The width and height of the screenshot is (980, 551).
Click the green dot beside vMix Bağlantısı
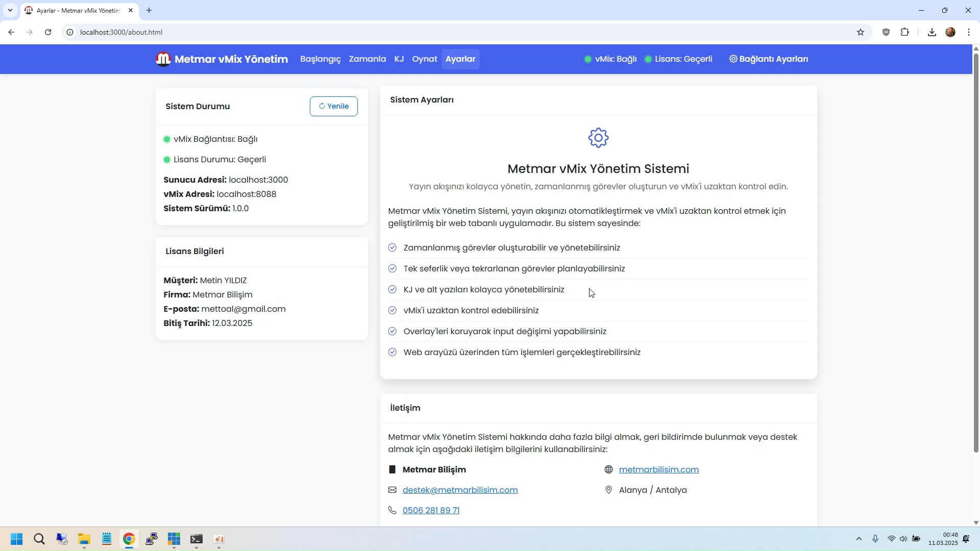(x=166, y=139)
